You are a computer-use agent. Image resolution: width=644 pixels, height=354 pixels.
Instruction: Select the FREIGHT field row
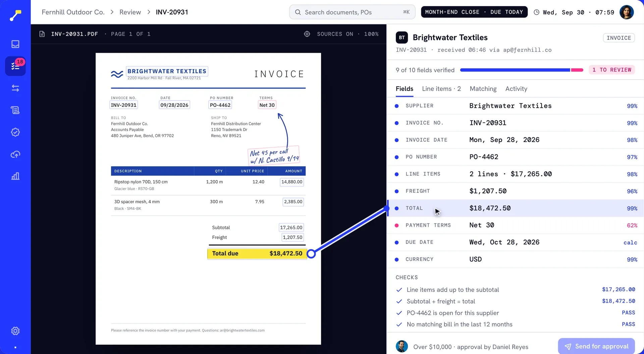(x=516, y=191)
